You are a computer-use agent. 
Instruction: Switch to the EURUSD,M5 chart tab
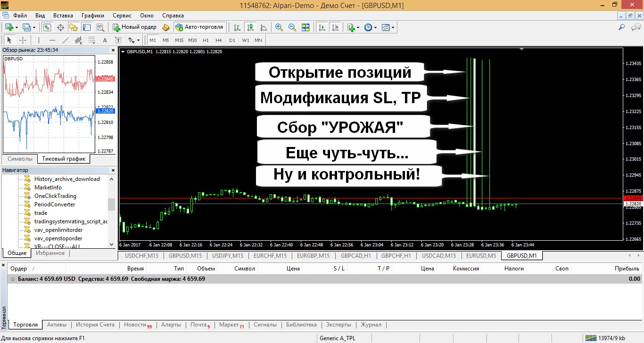coord(481,256)
